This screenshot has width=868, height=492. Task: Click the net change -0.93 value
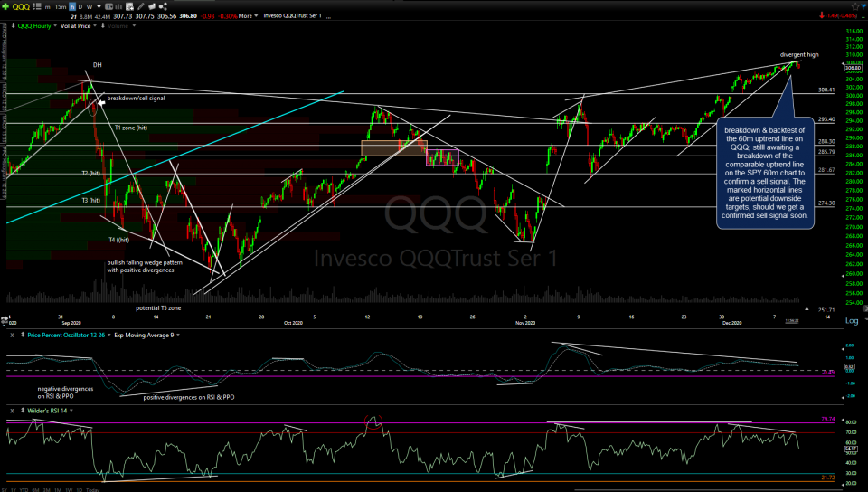[x=208, y=16]
